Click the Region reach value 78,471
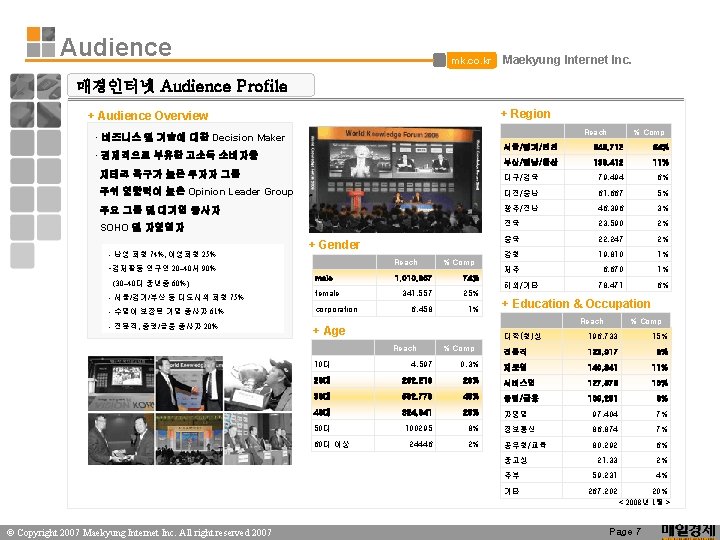The height and width of the screenshot is (540, 720). 611,285
